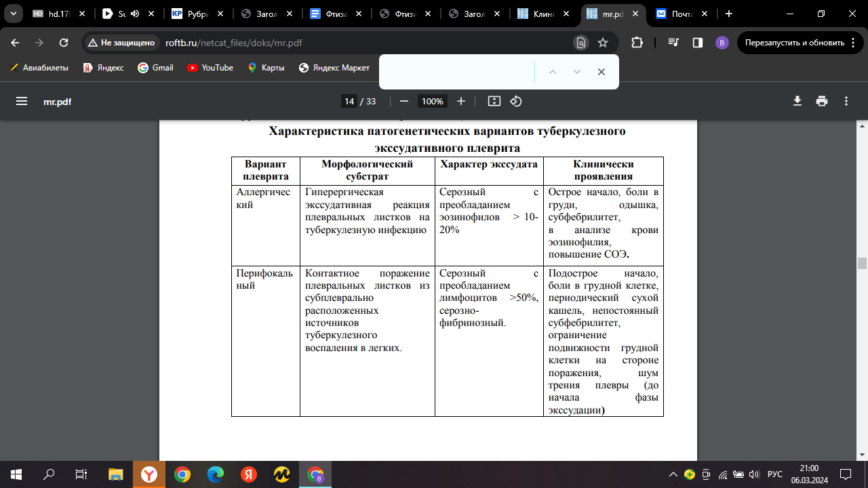Download the mr.pdf file
The width and height of the screenshot is (868, 488).
(797, 101)
